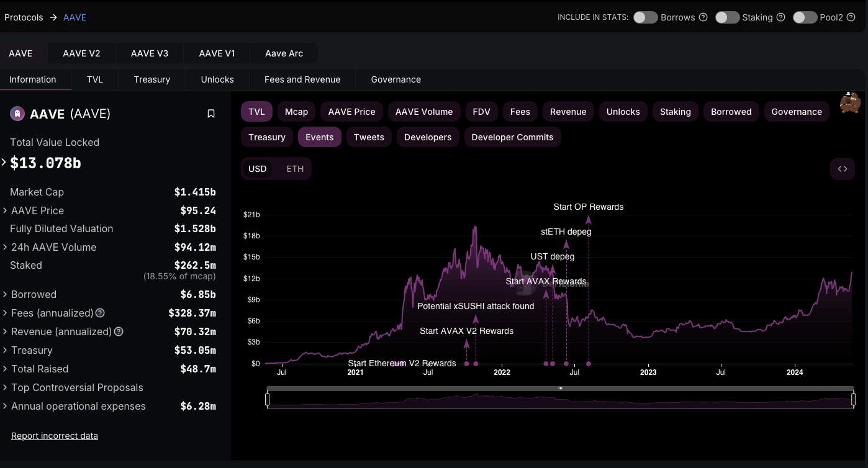
Task: Enable the FDV chart button
Action: click(x=481, y=112)
